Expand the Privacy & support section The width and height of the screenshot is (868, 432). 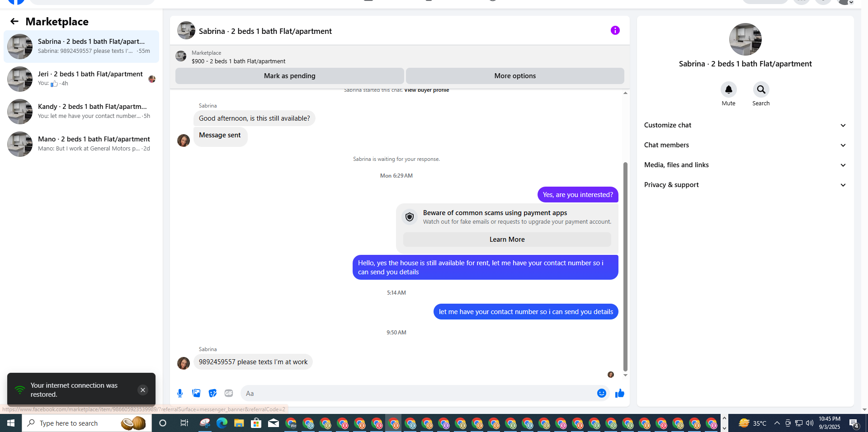click(745, 185)
